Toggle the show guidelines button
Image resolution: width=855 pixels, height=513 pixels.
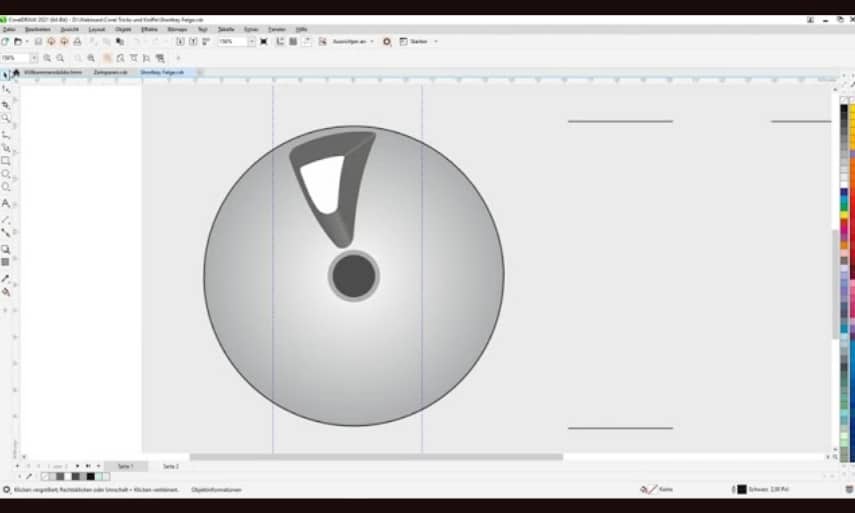307,41
